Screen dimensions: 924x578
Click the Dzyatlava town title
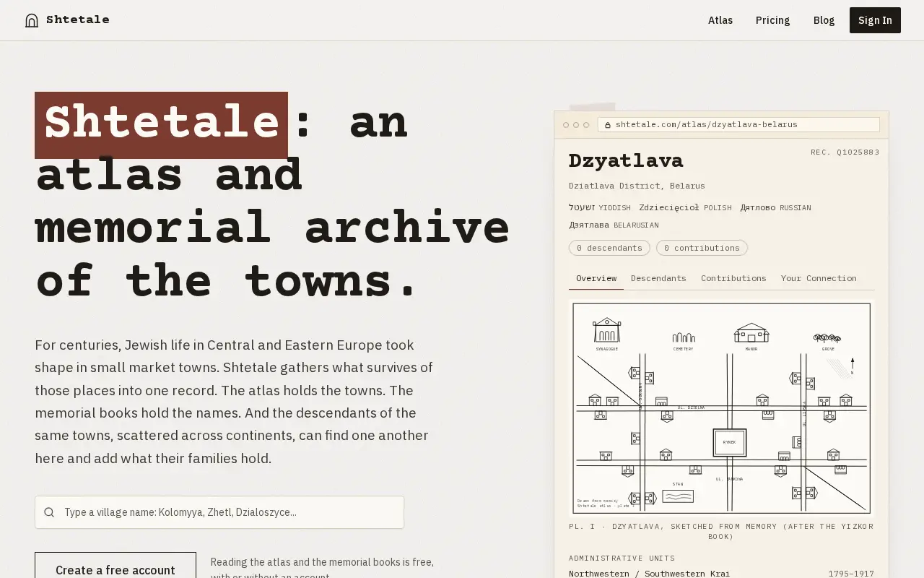point(626,160)
